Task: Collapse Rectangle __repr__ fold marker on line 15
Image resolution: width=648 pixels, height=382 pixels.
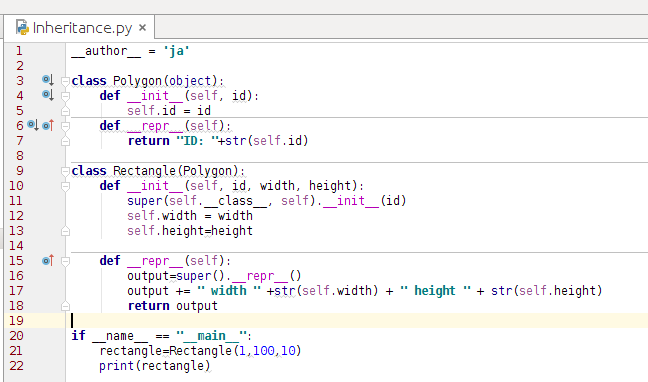Action: click(65, 261)
